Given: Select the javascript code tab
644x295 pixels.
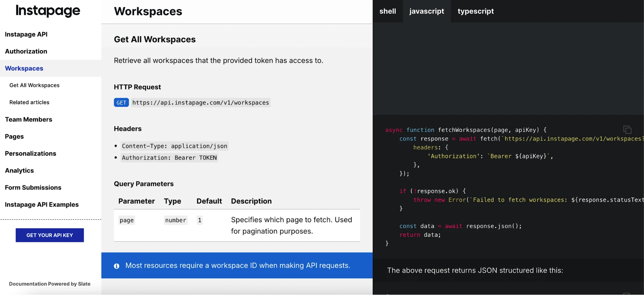Looking at the screenshot, I should coord(427,11).
